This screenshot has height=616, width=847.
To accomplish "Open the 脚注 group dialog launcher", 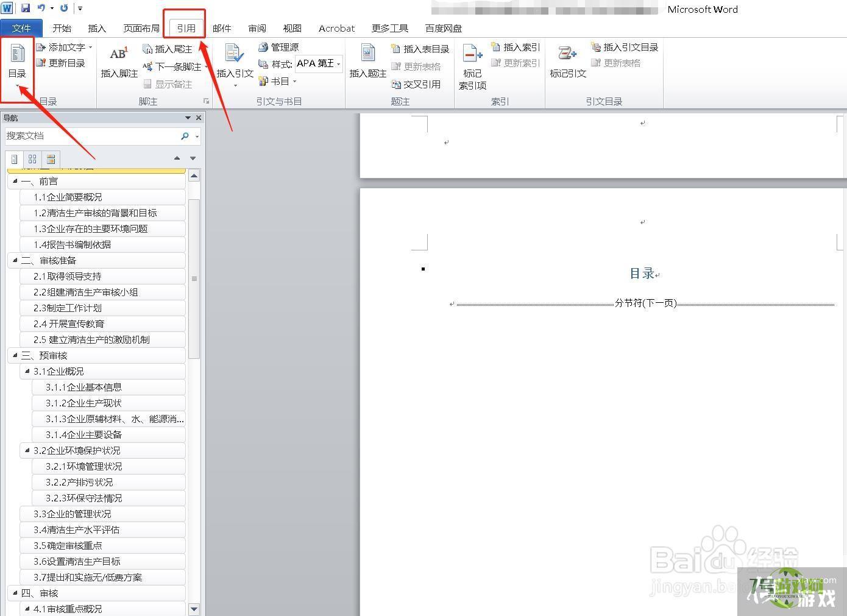I will tap(206, 101).
